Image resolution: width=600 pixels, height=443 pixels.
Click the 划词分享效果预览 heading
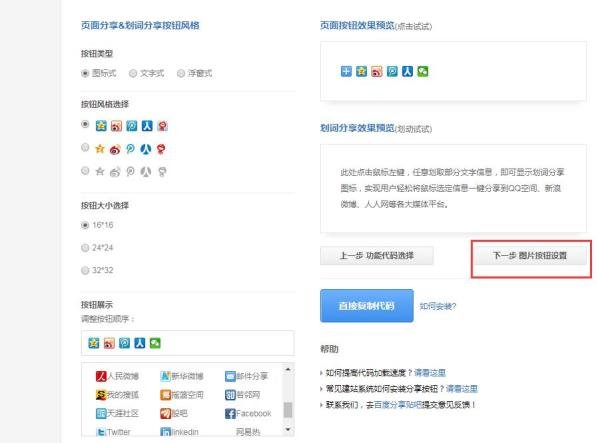(x=357, y=128)
